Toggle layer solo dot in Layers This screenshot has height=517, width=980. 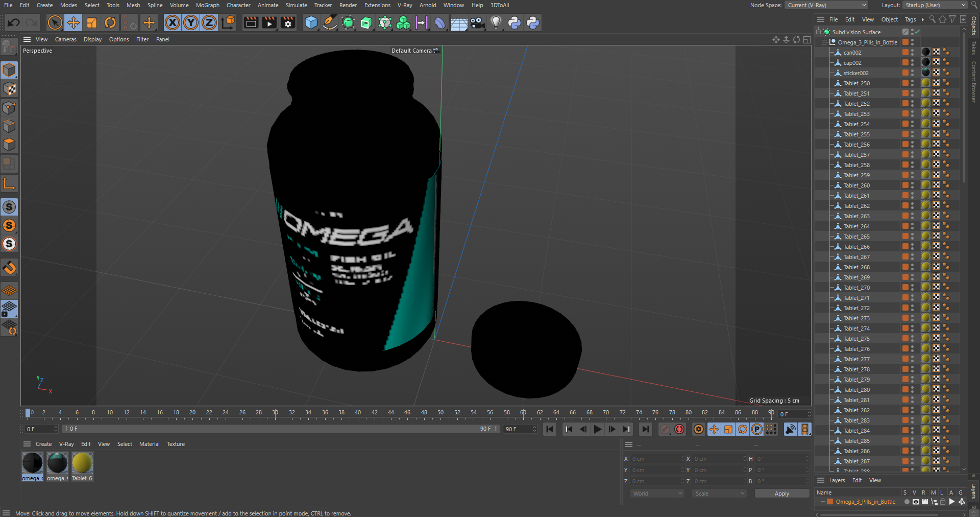coord(906,502)
